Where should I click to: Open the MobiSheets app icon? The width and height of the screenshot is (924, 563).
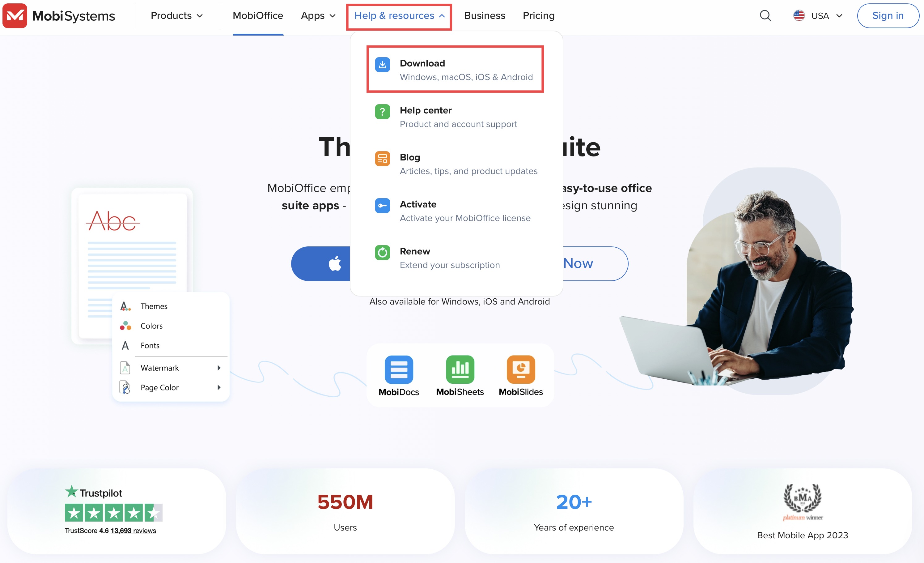coord(460,369)
